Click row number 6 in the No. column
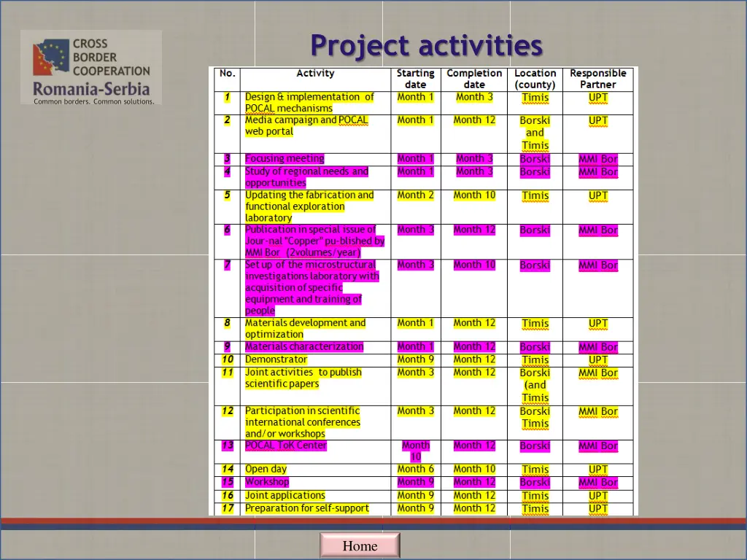The width and height of the screenshot is (747, 560). [x=228, y=230]
